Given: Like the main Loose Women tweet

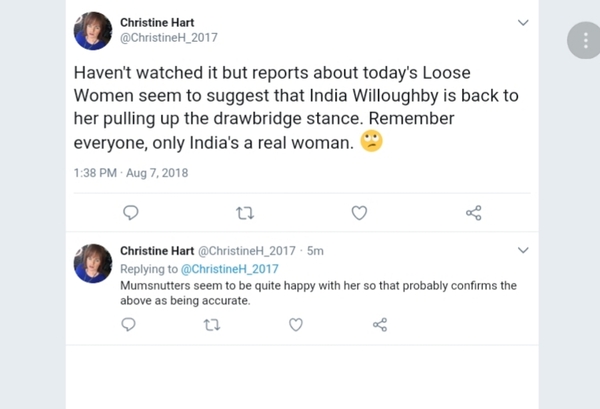Looking at the screenshot, I should [x=359, y=212].
